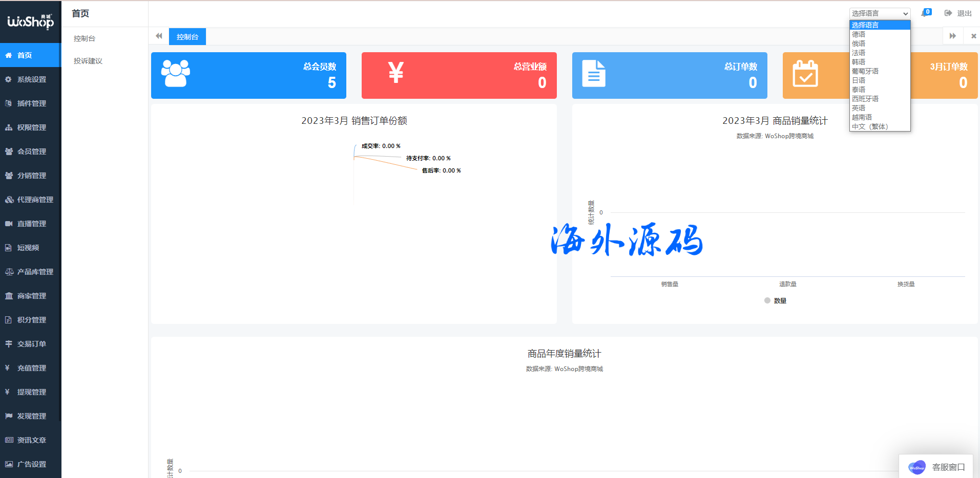Click the WoShop logo
This screenshot has width=980, height=478.
click(30, 21)
